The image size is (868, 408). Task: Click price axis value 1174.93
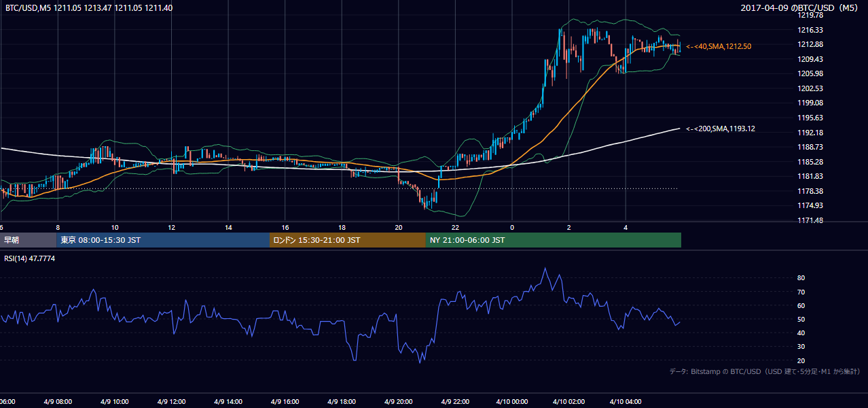[810, 205]
